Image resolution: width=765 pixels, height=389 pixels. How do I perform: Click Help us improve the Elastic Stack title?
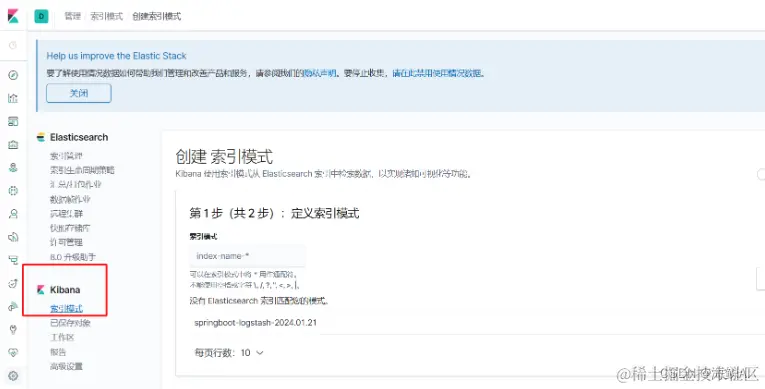116,56
